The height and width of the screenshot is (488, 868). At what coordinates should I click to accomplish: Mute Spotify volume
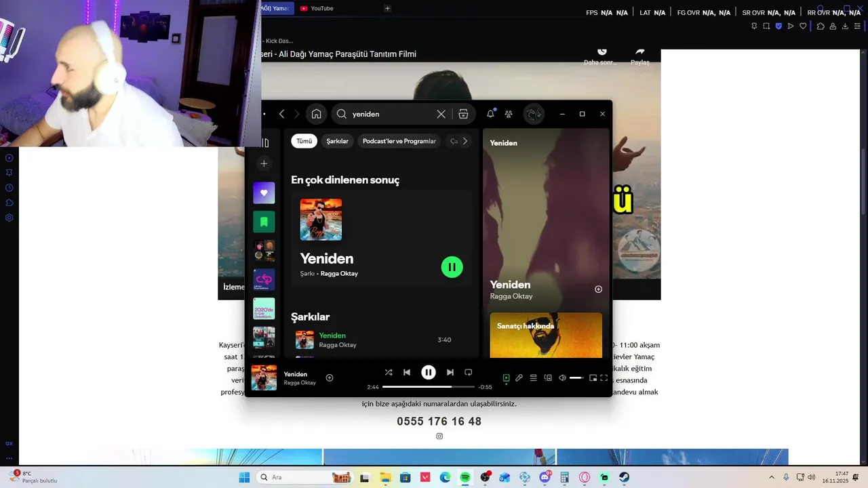pos(562,378)
